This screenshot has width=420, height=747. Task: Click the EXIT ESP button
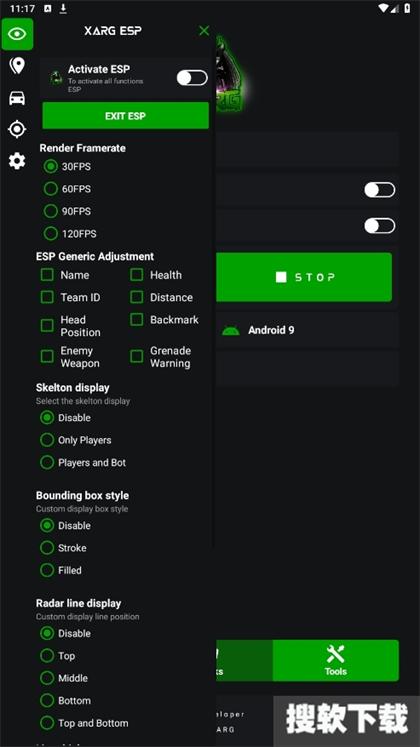click(x=126, y=116)
